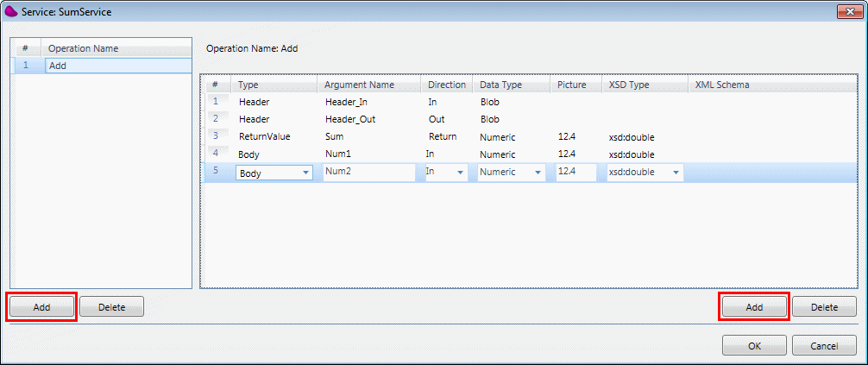This screenshot has height=365, width=868.
Task: Select row number 5 in arguments grid
Action: click(x=216, y=171)
